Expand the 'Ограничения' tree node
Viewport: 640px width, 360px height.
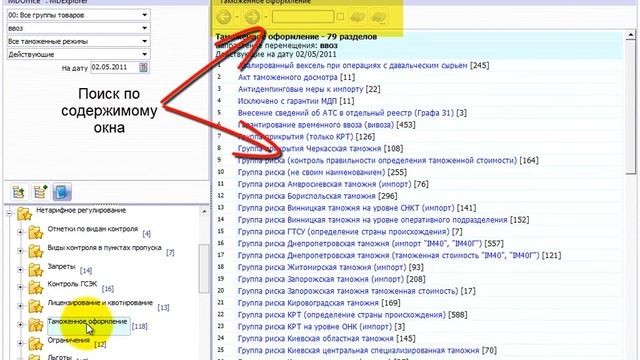(x=20, y=343)
